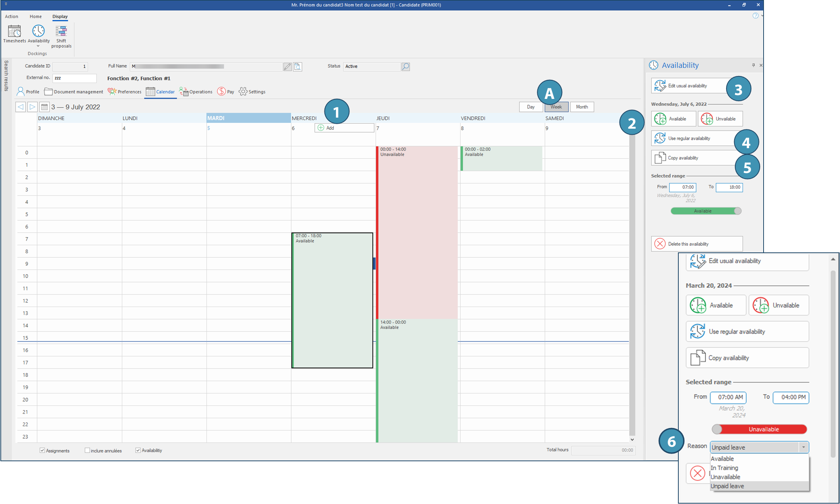The image size is (840, 504).
Task: Click the To time field showing 18:00
Action: (729, 187)
